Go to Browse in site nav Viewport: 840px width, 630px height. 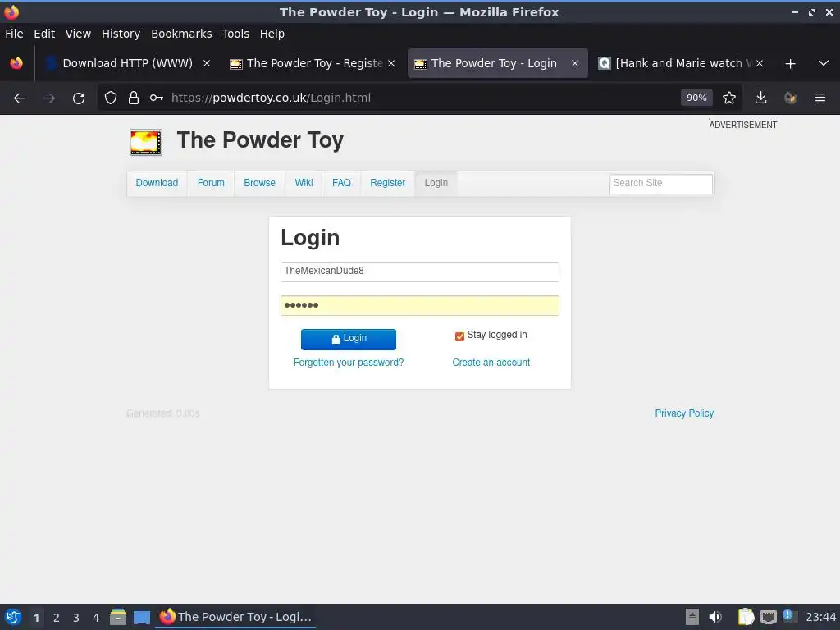(259, 183)
